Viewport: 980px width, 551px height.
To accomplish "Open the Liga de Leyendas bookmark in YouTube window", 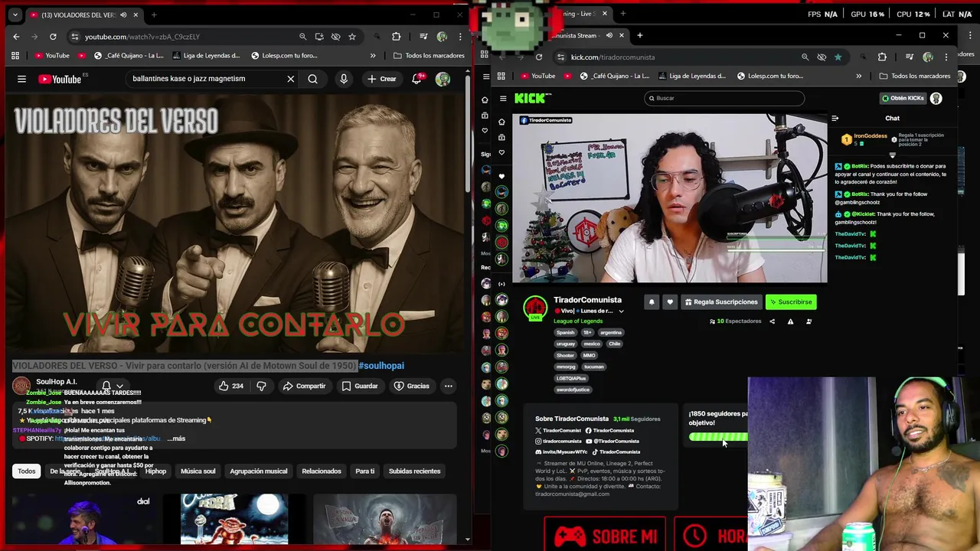I will (207, 56).
